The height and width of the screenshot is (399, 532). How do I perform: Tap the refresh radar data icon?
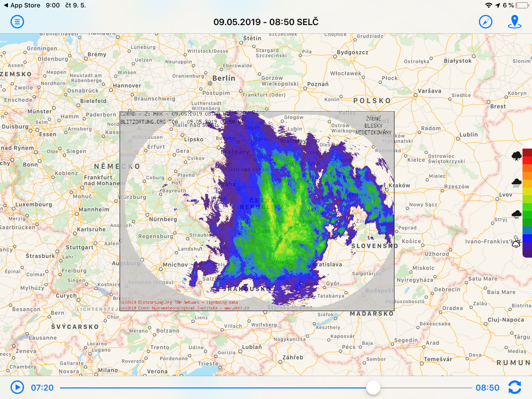(514, 387)
